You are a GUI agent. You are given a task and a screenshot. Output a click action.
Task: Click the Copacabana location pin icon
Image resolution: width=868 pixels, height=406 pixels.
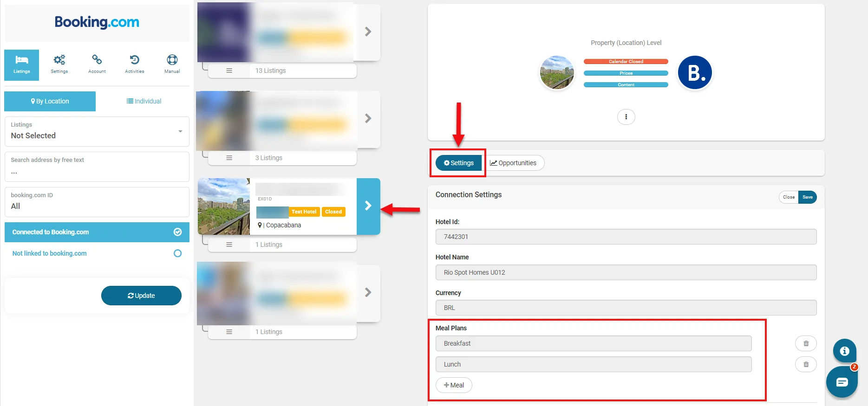click(x=260, y=225)
